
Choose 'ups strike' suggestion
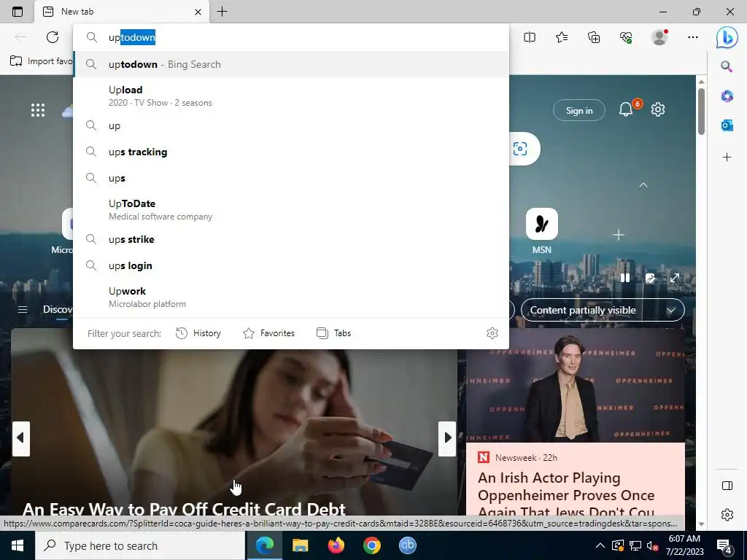[291, 239]
